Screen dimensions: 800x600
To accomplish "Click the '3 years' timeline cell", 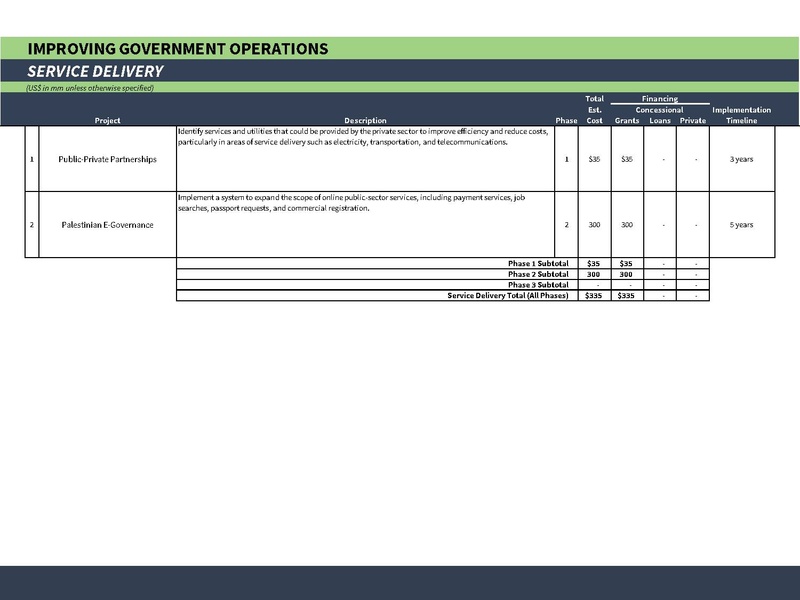I will [x=741, y=159].
